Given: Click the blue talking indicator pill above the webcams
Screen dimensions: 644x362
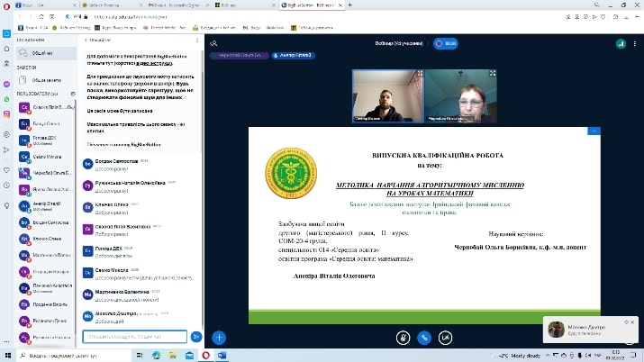Looking at the screenshot, I should pyautogui.click(x=294, y=56).
